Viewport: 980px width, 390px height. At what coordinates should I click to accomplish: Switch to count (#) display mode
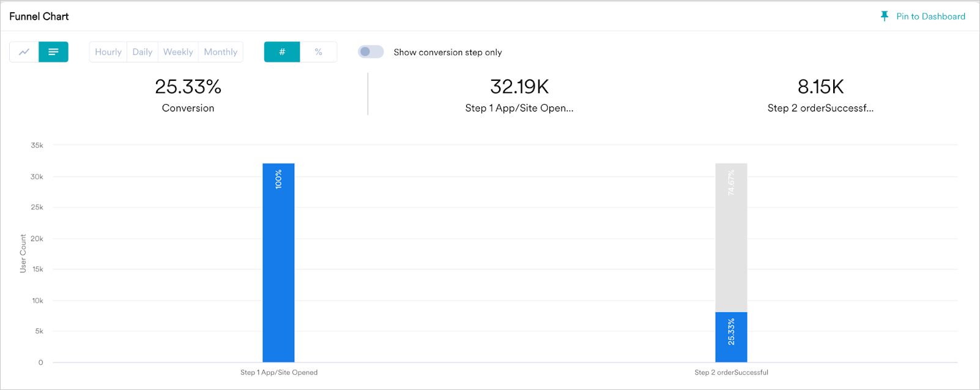pos(282,52)
